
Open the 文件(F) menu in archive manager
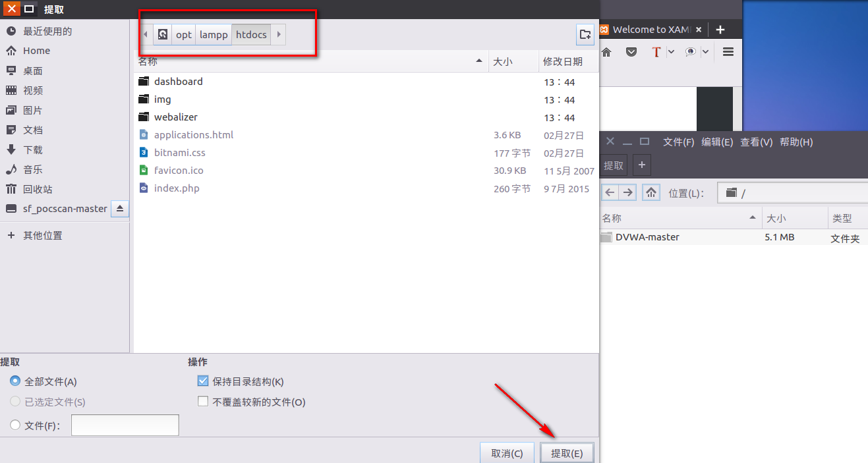[679, 142]
